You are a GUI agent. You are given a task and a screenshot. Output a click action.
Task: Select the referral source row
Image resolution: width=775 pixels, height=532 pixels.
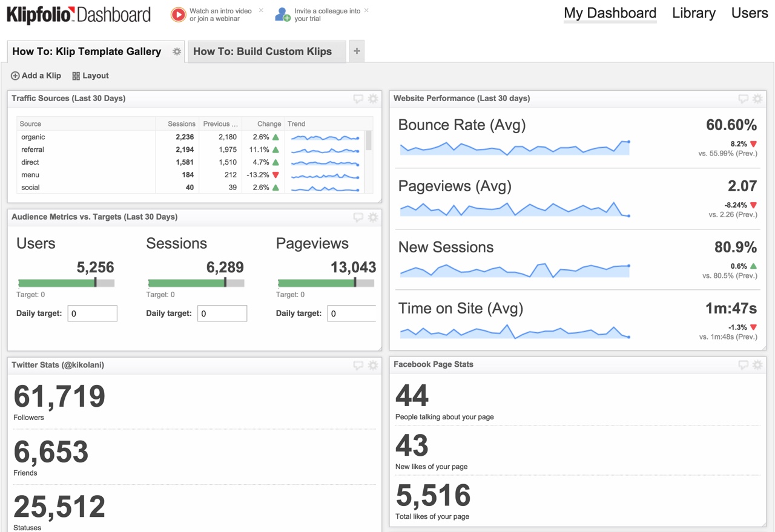pyautogui.click(x=191, y=149)
